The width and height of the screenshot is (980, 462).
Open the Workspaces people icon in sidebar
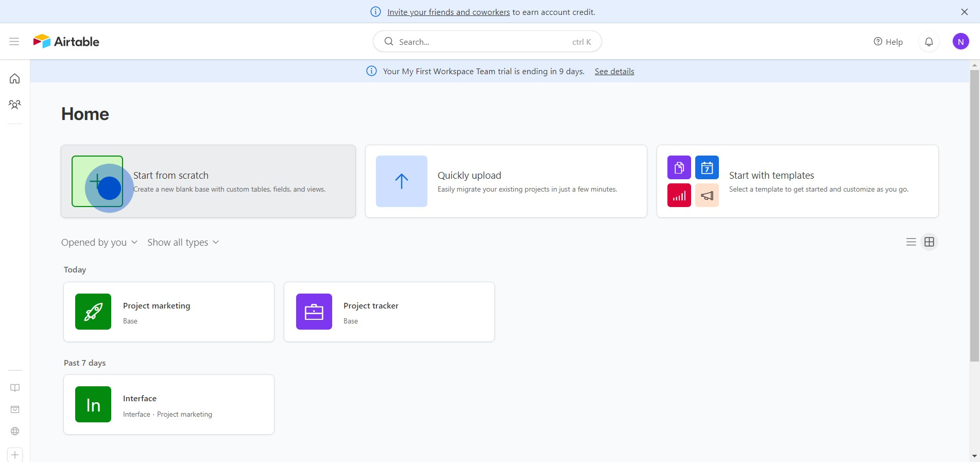pyautogui.click(x=15, y=105)
